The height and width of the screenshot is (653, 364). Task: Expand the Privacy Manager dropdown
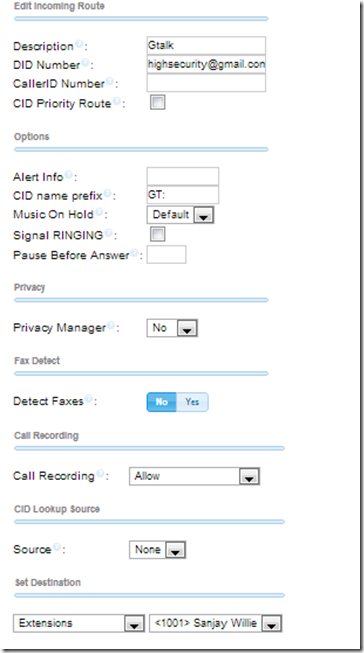click(172, 328)
